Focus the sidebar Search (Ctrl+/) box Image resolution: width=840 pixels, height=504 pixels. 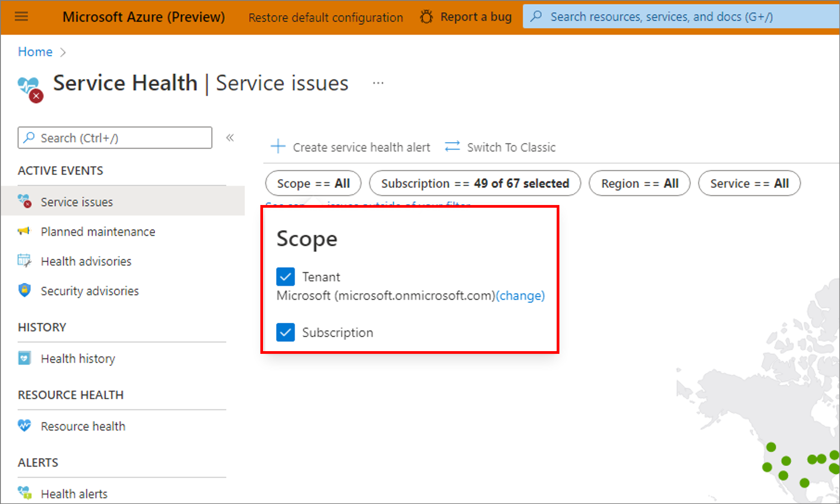pyautogui.click(x=115, y=138)
